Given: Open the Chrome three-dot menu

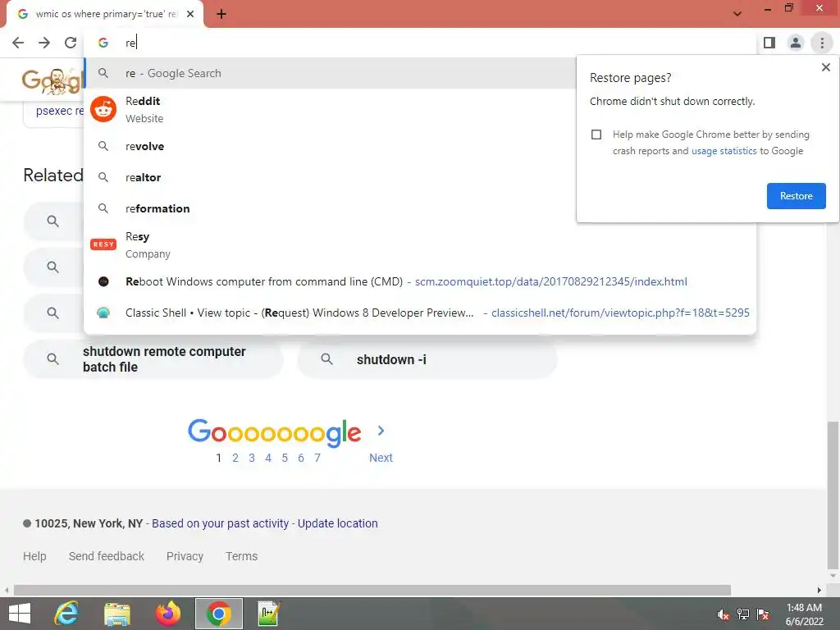Looking at the screenshot, I should click(x=822, y=43).
